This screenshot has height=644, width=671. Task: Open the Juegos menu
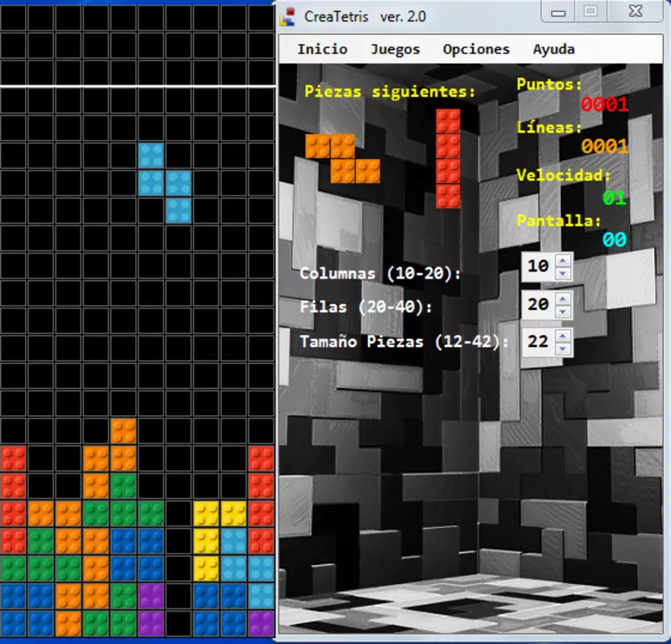[x=395, y=50]
